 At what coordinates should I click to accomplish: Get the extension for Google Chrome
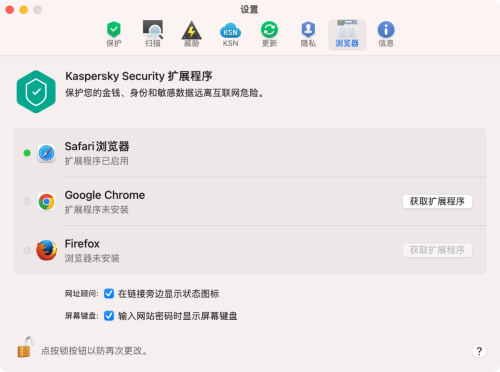click(437, 201)
